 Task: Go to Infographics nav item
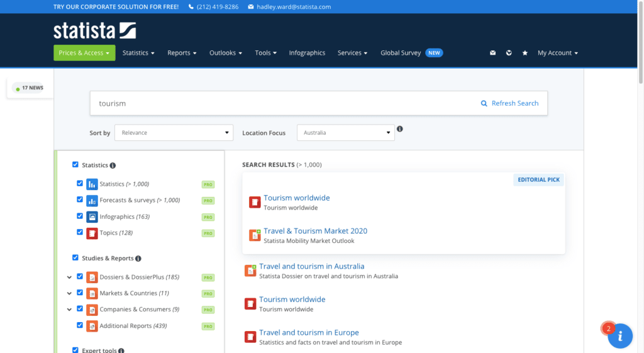coord(307,53)
